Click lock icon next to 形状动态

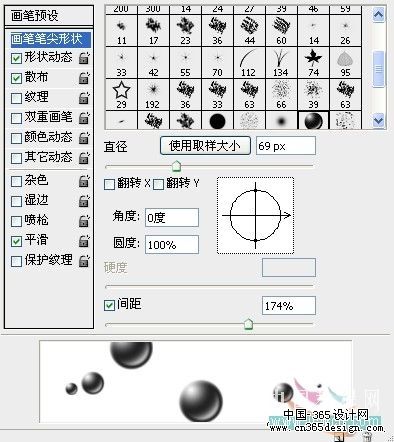84,58
